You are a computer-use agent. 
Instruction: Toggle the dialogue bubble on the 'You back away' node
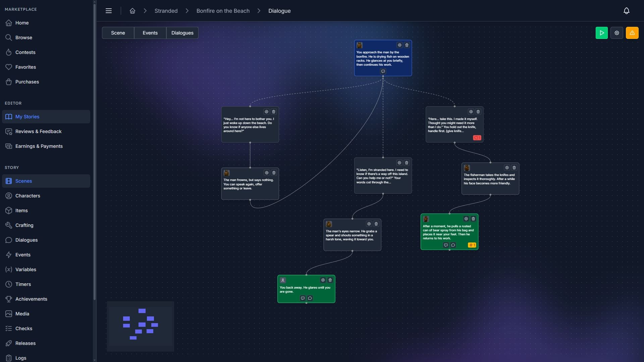coord(310,298)
